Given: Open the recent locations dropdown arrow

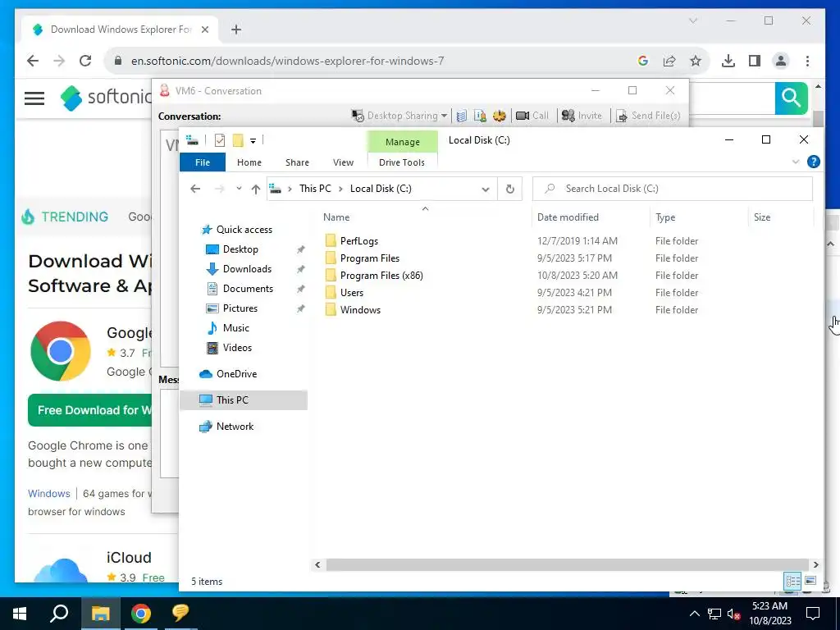Looking at the screenshot, I should [239, 189].
